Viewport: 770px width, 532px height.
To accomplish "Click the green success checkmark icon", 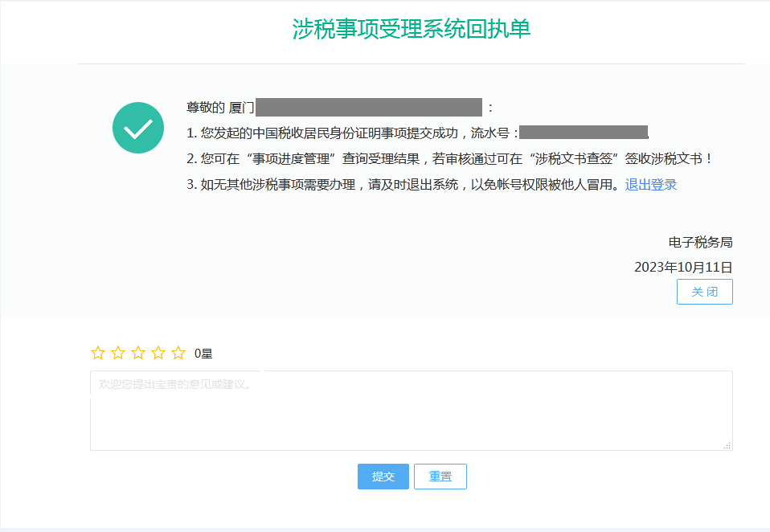I will pyautogui.click(x=137, y=128).
